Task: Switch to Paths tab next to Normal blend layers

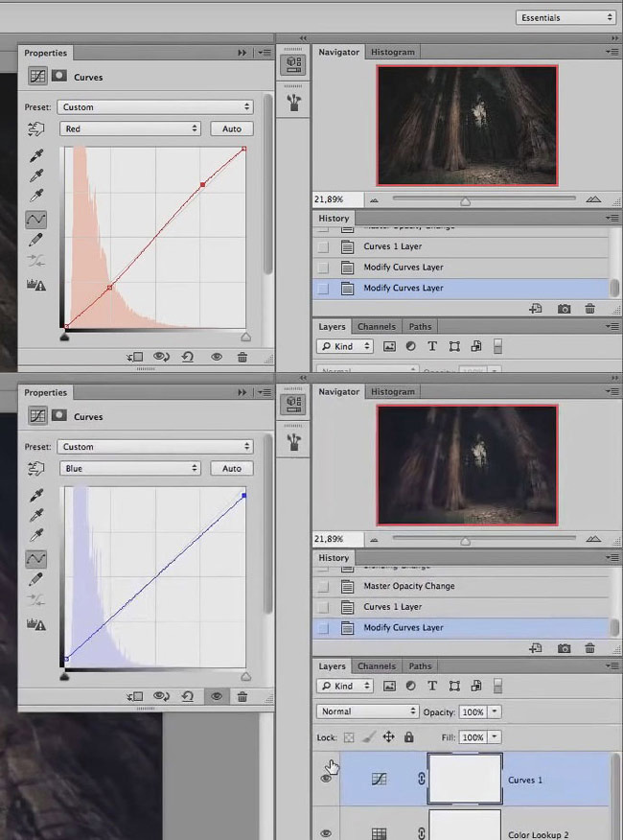Action: [420, 665]
